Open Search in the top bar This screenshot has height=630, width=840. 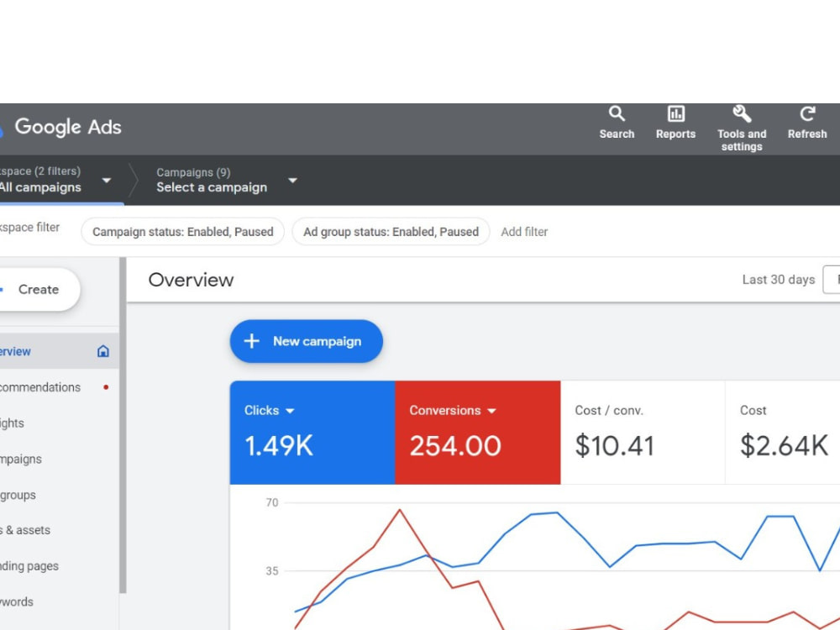(x=617, y=123)
